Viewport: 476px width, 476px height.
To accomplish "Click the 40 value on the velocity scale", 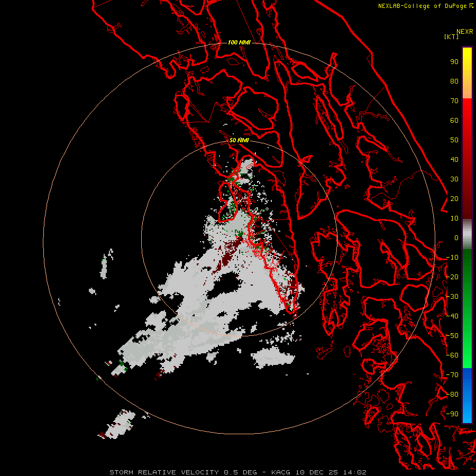I will 454,160.
